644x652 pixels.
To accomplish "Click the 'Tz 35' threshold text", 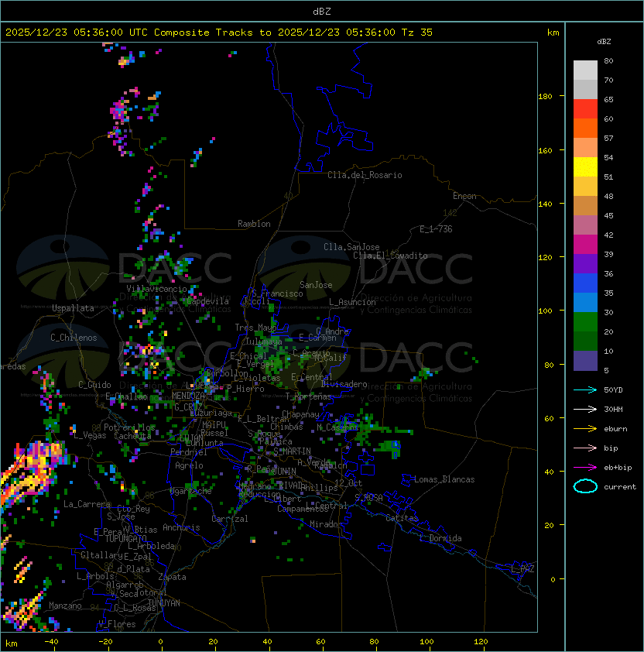I will pos(417,33).
